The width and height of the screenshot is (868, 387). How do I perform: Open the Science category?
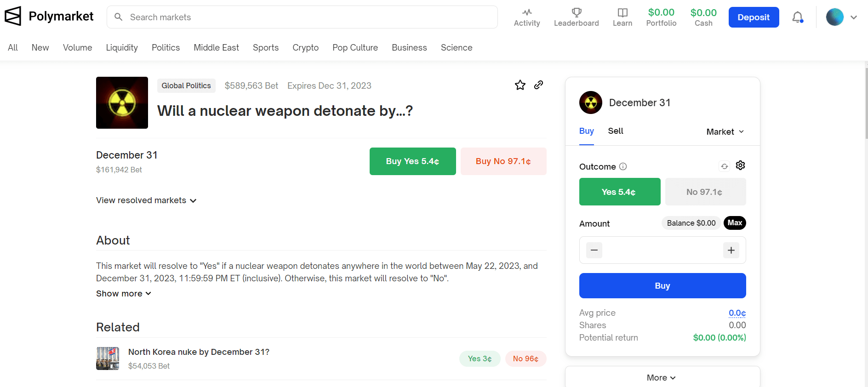pos(457,47)
